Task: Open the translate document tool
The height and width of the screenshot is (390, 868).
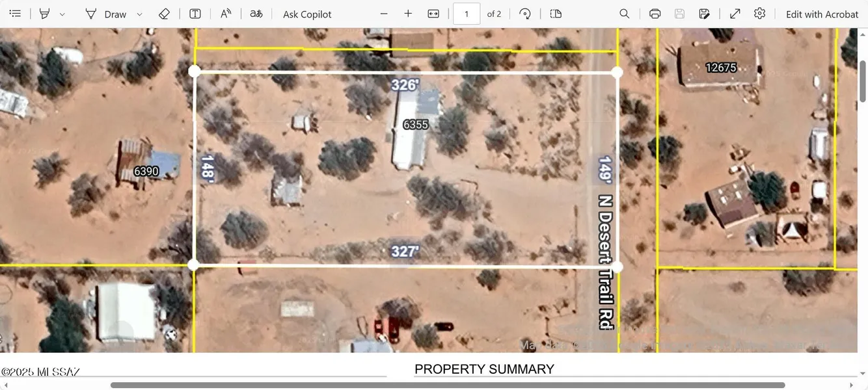Action: pos(256,13)
